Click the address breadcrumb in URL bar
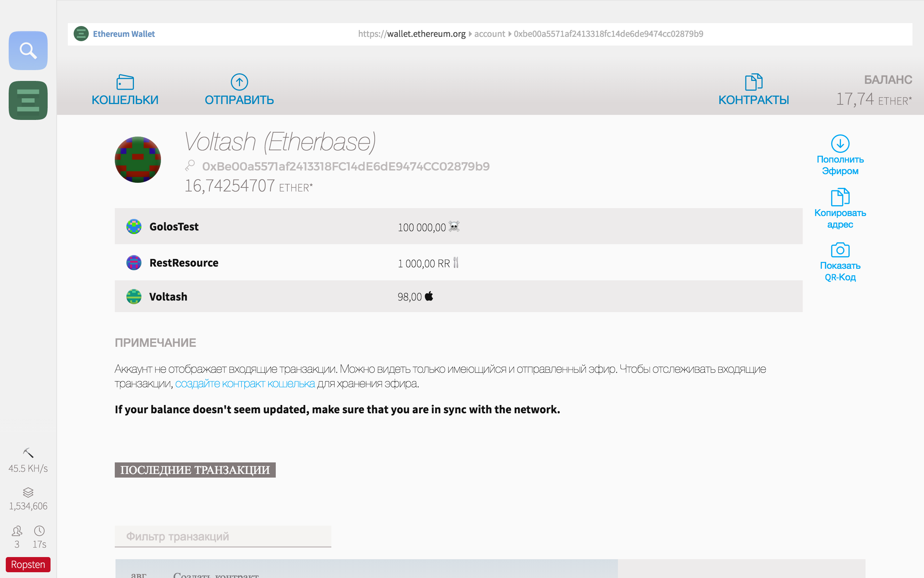The width and height of the screenshot is (924, 578). pos(608,34)
